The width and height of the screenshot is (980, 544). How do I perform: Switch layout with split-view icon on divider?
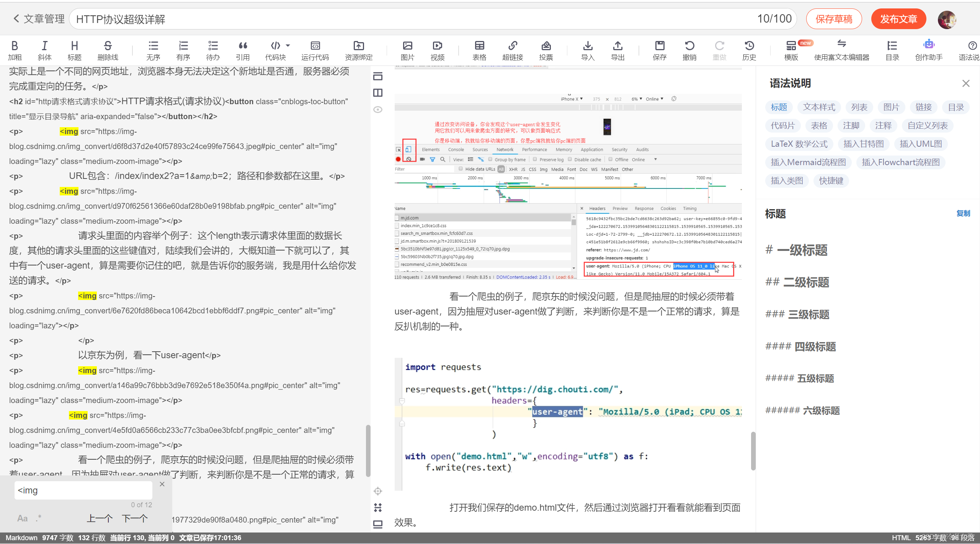coord(378,92)
